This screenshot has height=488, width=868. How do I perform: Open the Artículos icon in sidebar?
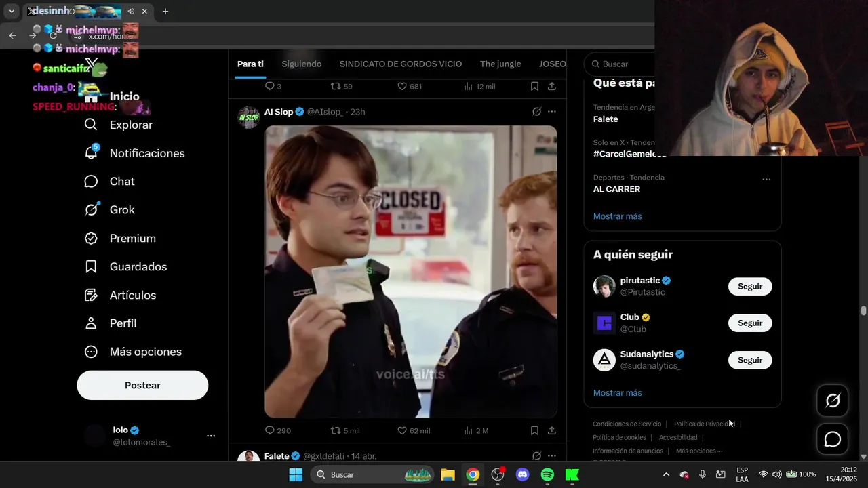[91, 296]
